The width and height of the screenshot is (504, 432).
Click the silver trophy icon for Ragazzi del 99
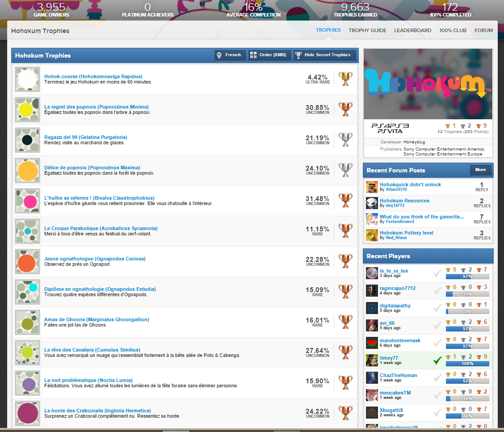pos(345,140)
